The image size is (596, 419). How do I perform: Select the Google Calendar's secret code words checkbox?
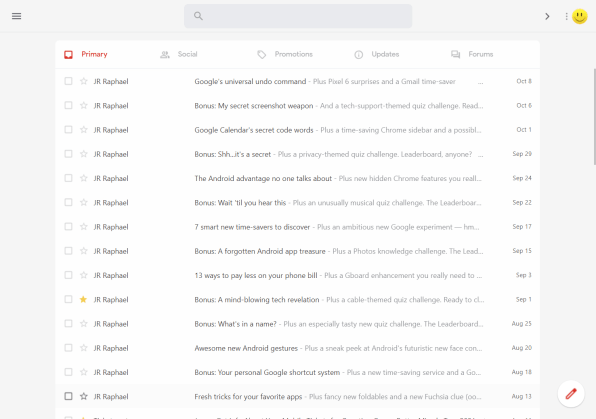coord(68,130)
